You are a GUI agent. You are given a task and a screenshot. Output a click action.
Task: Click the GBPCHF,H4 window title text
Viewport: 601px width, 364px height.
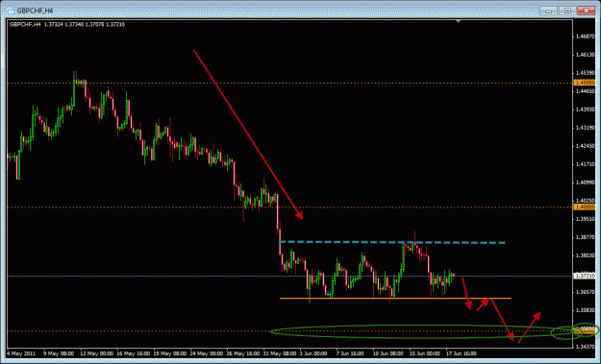click(x=35, y=11)
